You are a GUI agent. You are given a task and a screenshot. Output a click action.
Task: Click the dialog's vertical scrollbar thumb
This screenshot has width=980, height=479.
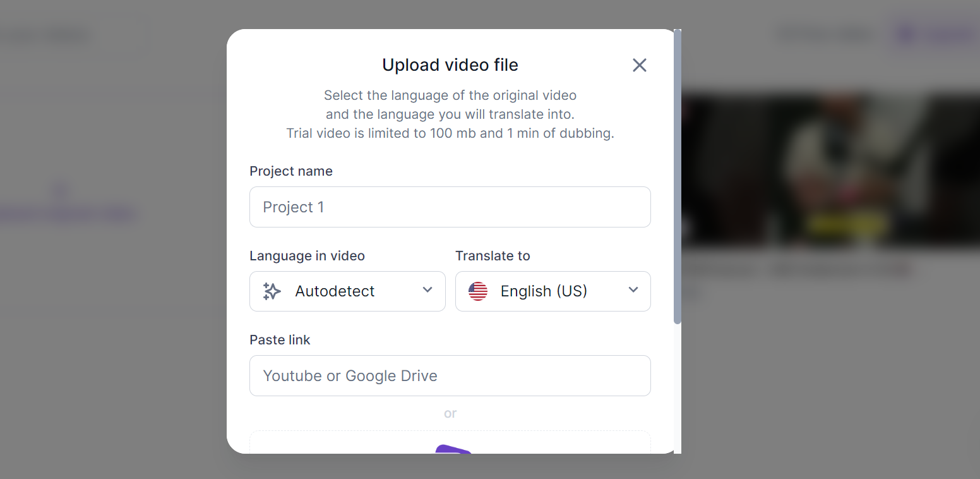click(x=678, y=177)
